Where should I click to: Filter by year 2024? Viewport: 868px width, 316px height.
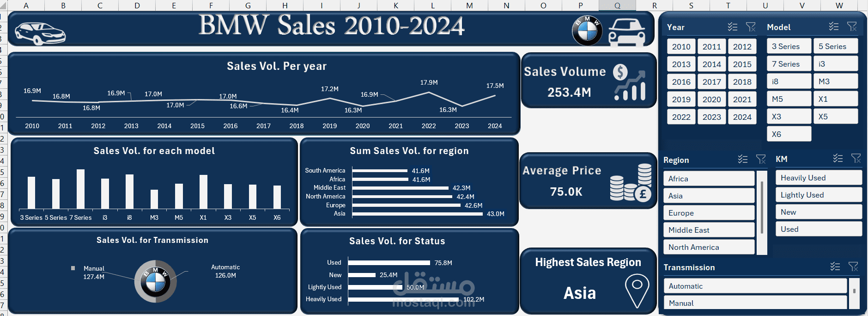pos(742,117)
